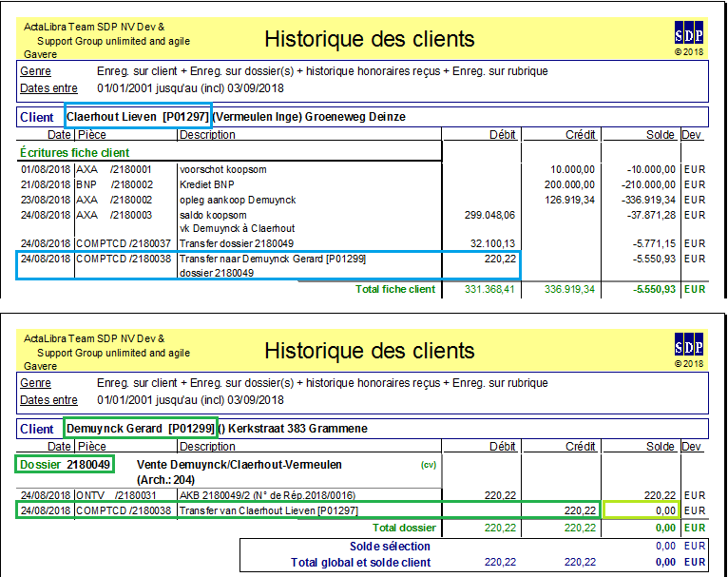Click the pièce 'AXA /2180003'
728x577 pixels.
tap(114, 216)
